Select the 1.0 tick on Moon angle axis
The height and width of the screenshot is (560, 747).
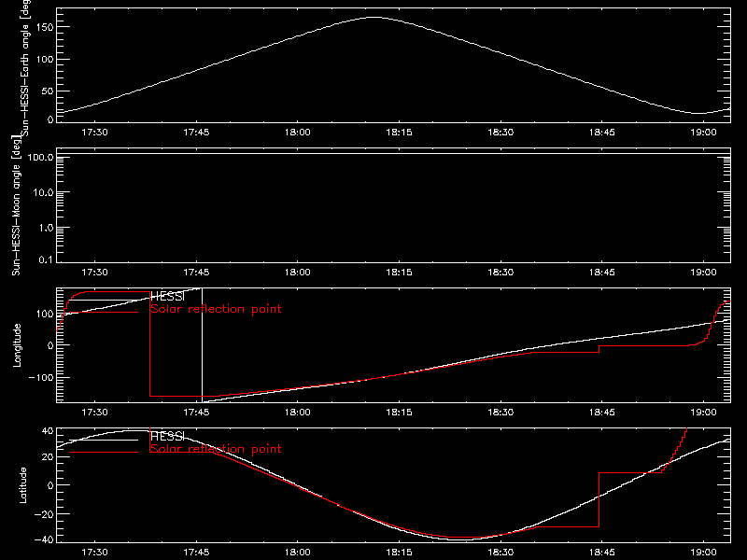(x=46, y=228)
